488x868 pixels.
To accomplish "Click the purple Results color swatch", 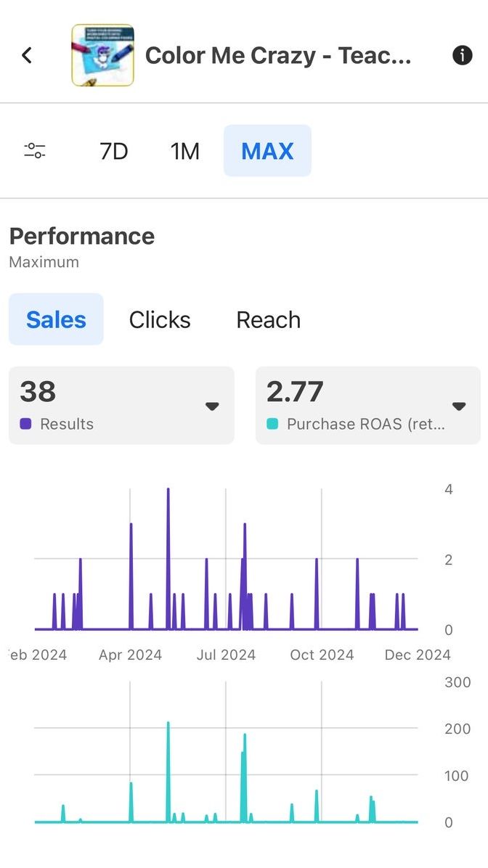I will (26, 424).
